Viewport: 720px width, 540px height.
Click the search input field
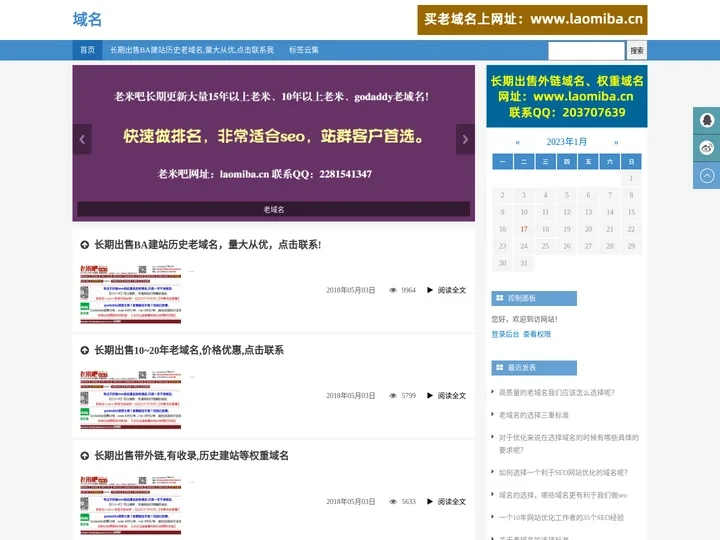coord(586,51)
